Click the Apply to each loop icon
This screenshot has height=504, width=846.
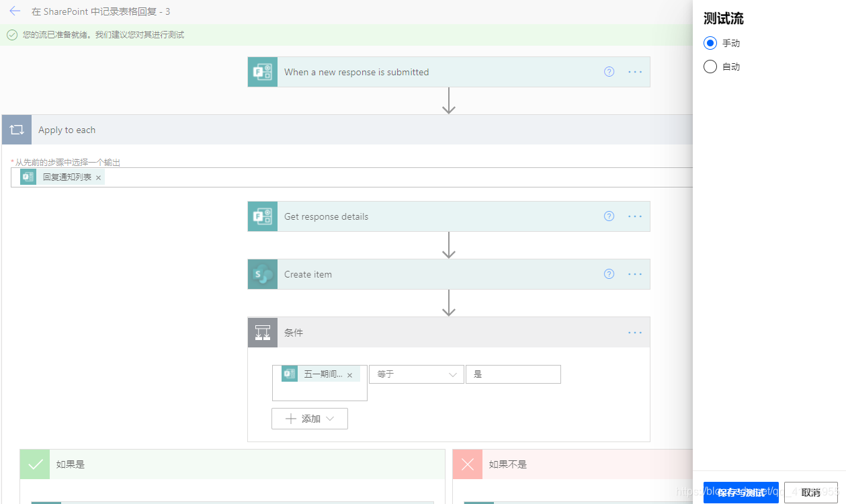17,130
